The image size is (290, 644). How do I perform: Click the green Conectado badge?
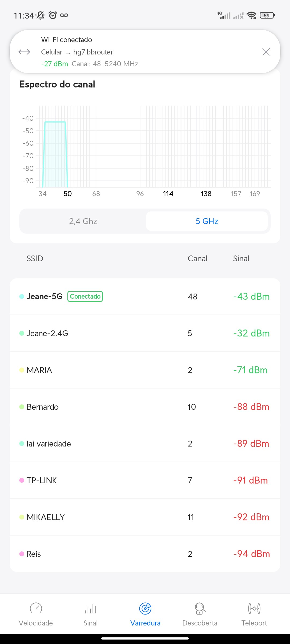(x=85, y=297)
